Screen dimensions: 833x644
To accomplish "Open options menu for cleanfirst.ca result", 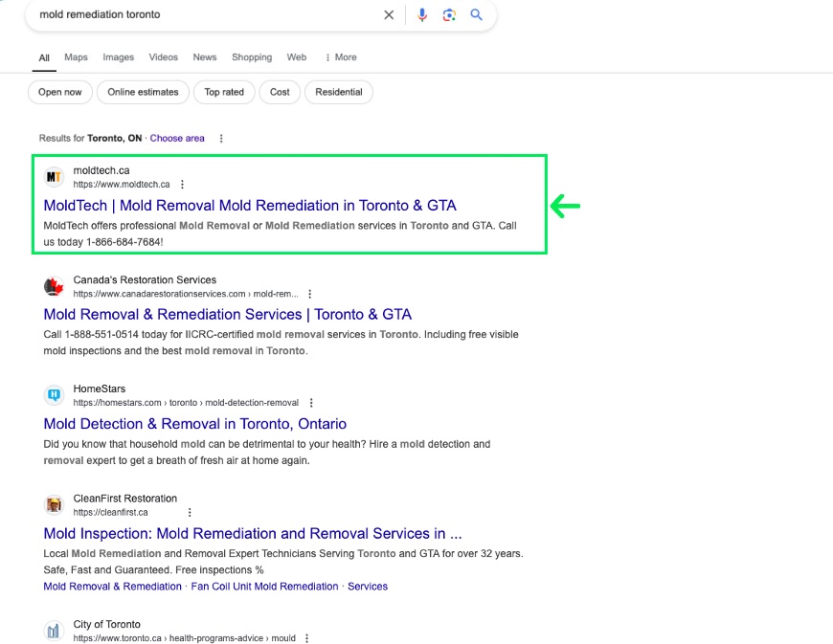I will click(x=190, y=513).
